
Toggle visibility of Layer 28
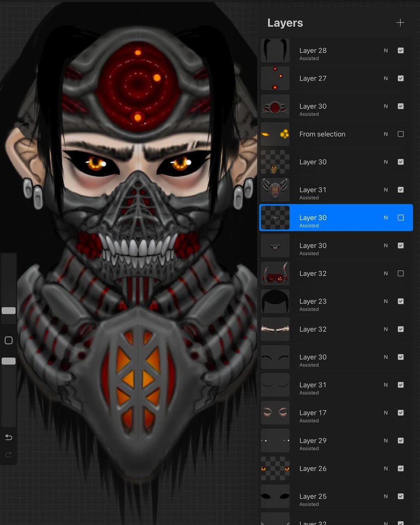[400, 50]
